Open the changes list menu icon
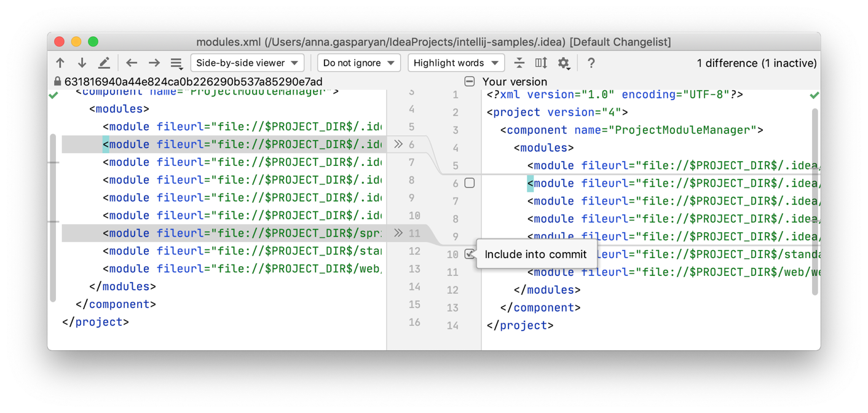 [176, 63]
